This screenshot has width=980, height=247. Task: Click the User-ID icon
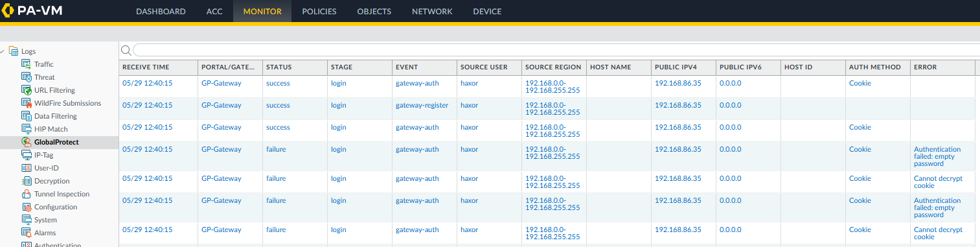27,168
